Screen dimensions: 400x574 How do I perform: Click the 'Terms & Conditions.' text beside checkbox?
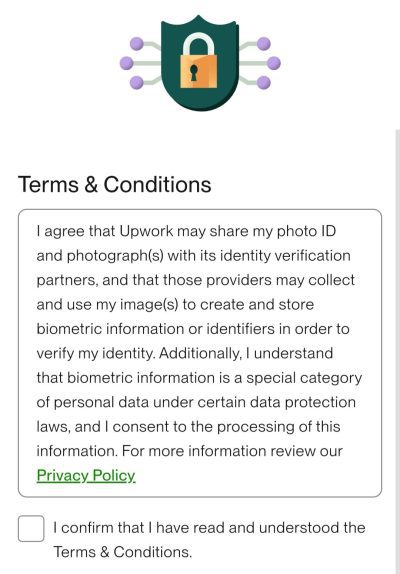[x=123, y=552]
